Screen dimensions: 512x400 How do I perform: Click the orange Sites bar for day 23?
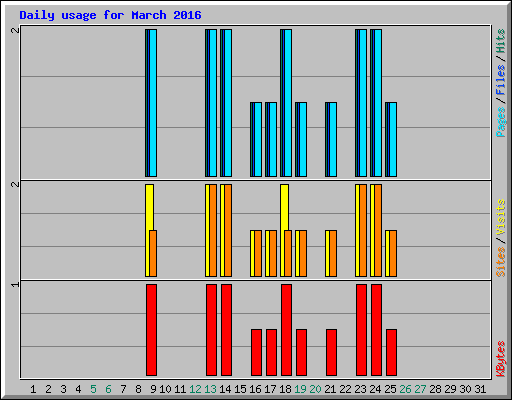[363, 230]
